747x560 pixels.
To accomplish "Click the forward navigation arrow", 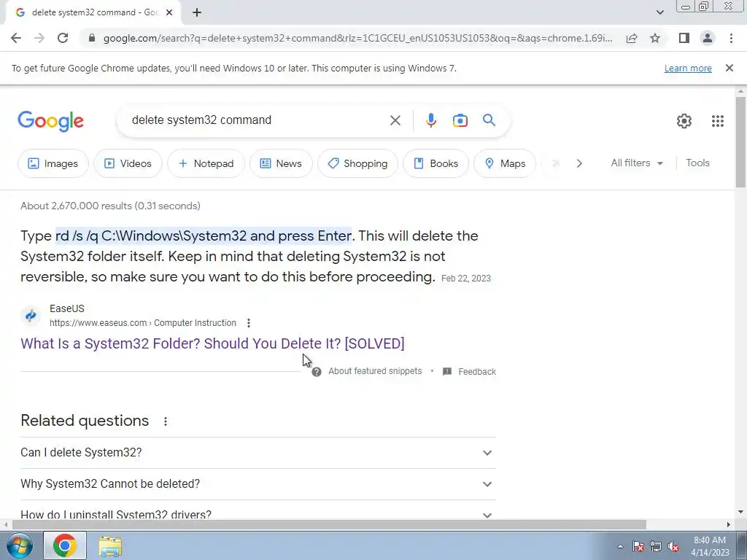I will click(39, 38).
